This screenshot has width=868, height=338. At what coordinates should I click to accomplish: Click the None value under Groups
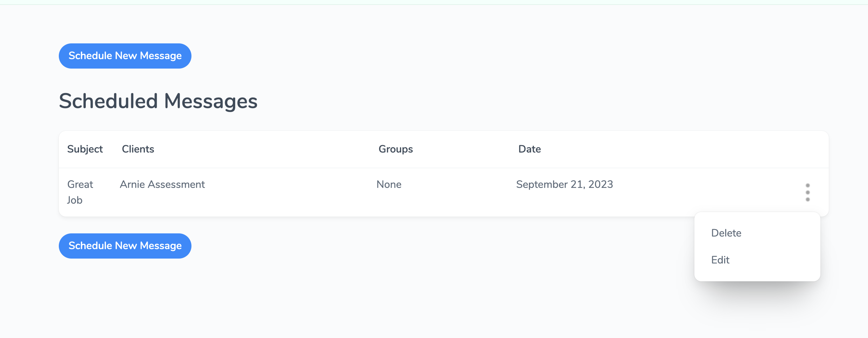pos(389,184)
